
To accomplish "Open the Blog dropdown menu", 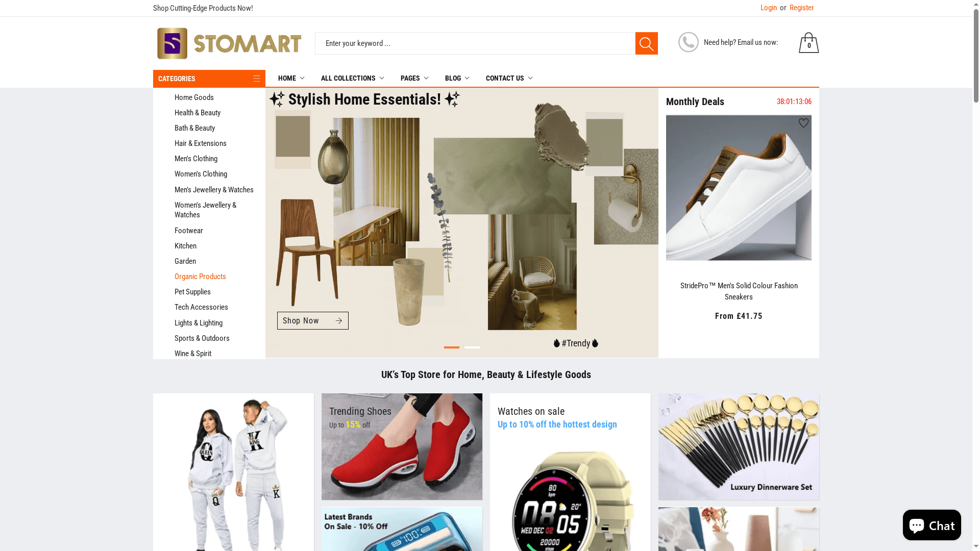I will (457, 78).
